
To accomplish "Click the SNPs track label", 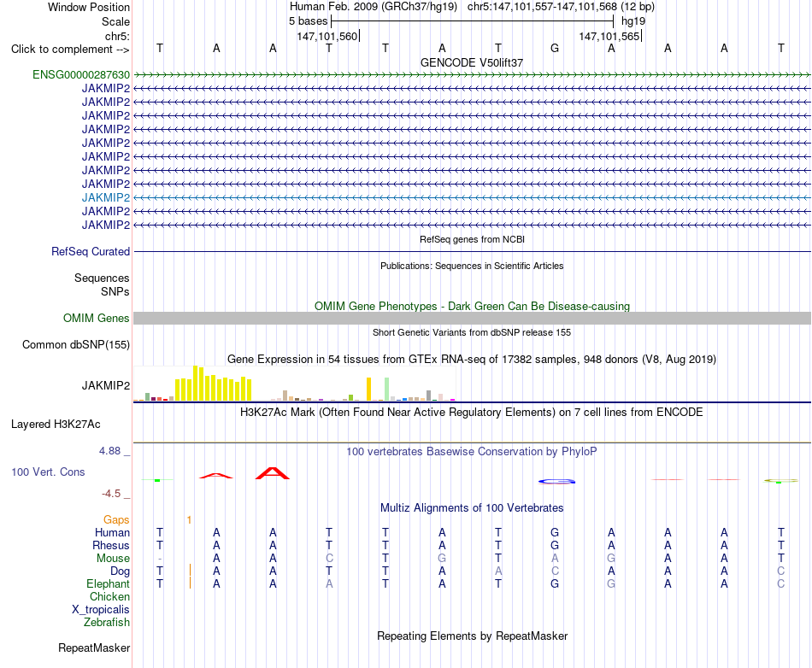I will [115, 291].
